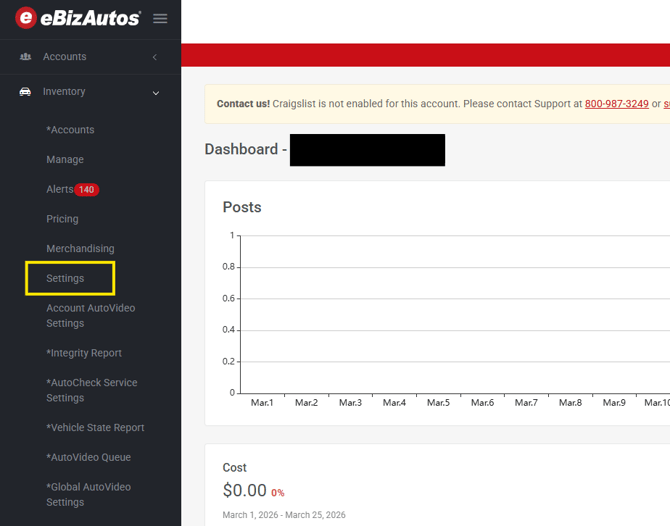
Task: Open the Accounts top-level menu
Action: click(65, 56)
